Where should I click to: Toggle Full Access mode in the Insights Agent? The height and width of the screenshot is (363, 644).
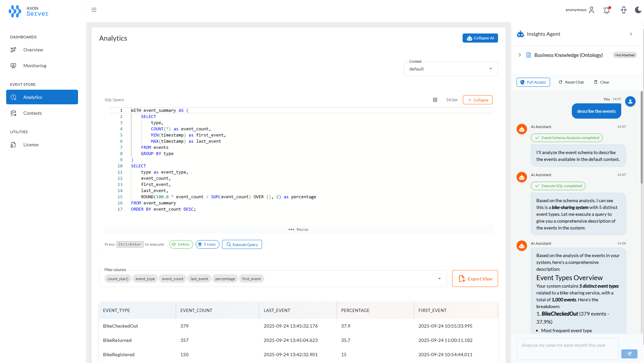pos(533,82)
